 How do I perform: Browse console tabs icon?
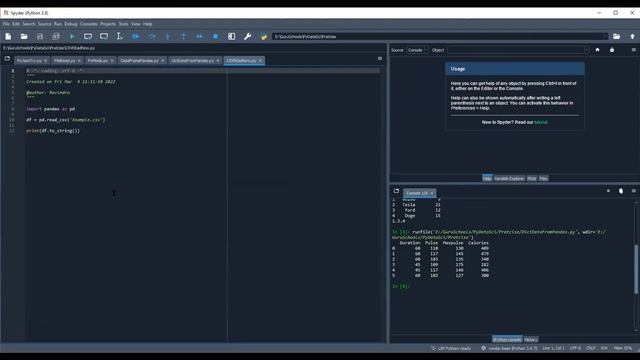[396, 191]
